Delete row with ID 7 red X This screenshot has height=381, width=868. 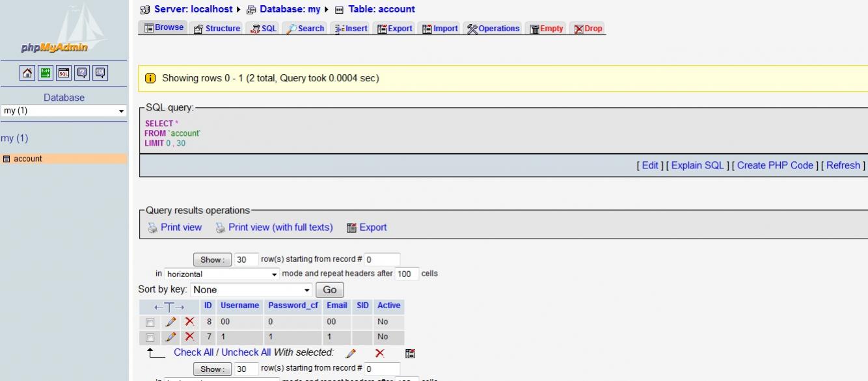(189, 337)
